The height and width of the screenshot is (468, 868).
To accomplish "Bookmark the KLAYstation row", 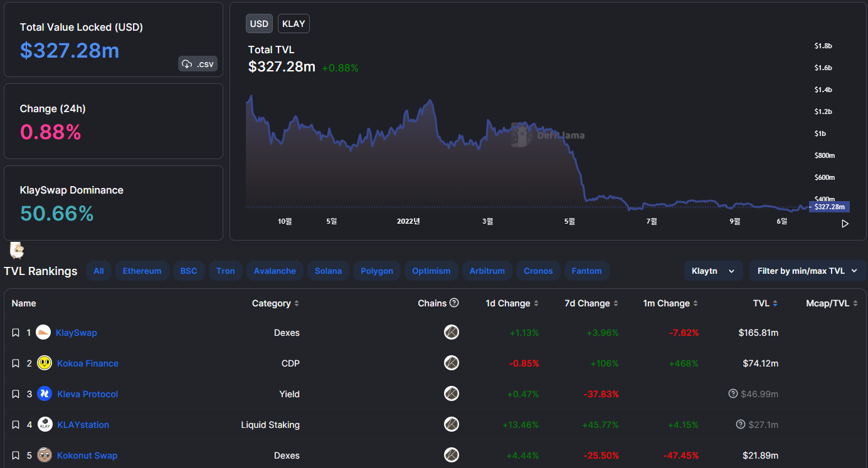I will (16, 425).
